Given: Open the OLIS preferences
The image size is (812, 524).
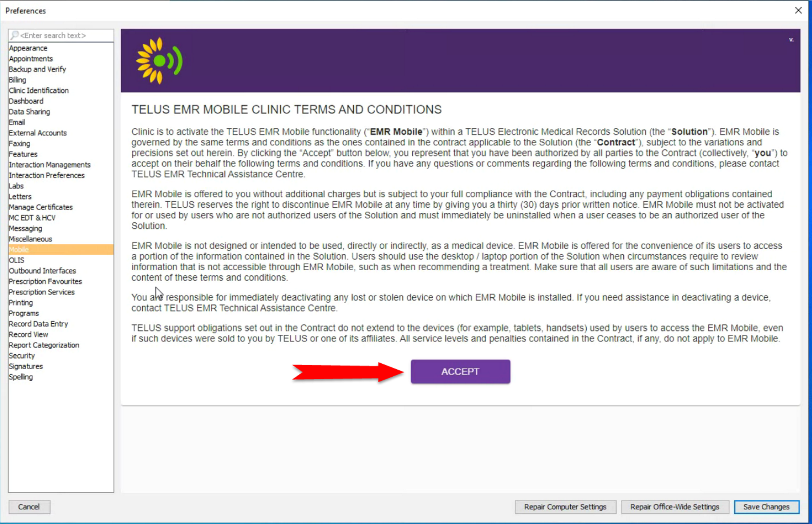Looking at the screenshot, I should (x=17, y=260).
